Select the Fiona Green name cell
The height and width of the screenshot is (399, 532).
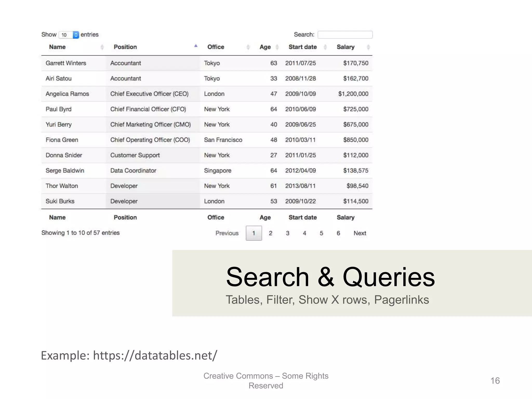pyautogui.click(x=62, y=140)
